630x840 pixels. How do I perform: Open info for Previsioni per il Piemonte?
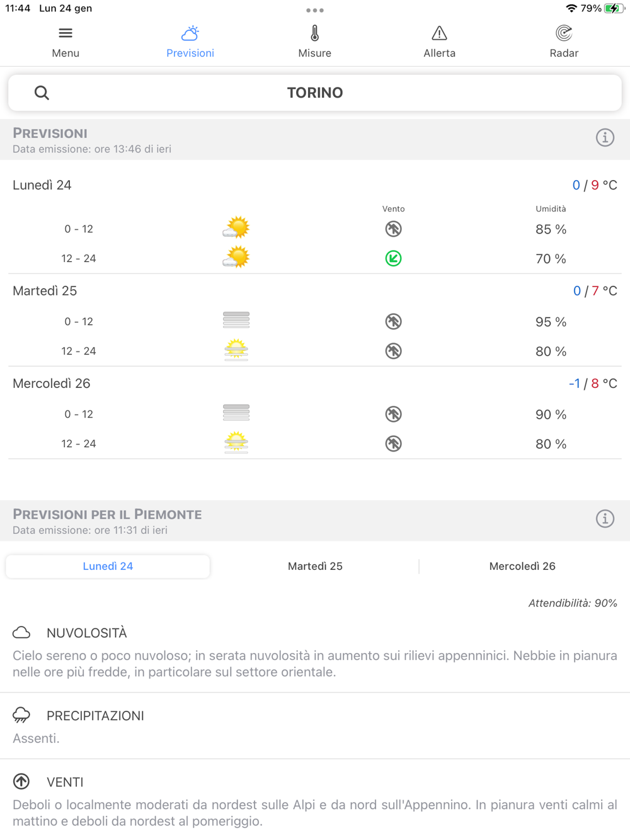coord(605,519)
